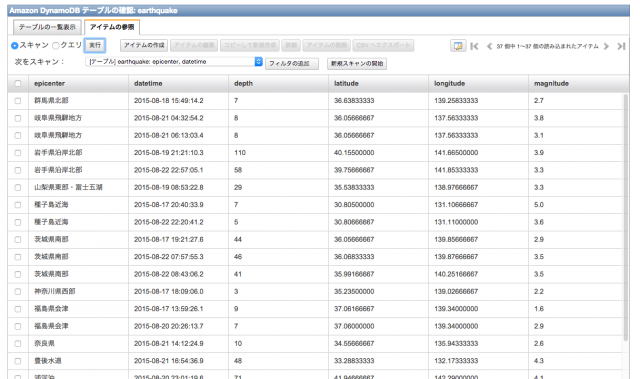
Task: Select the スキャン radio button
Action: pyautogui.click(x=15, y=45)
